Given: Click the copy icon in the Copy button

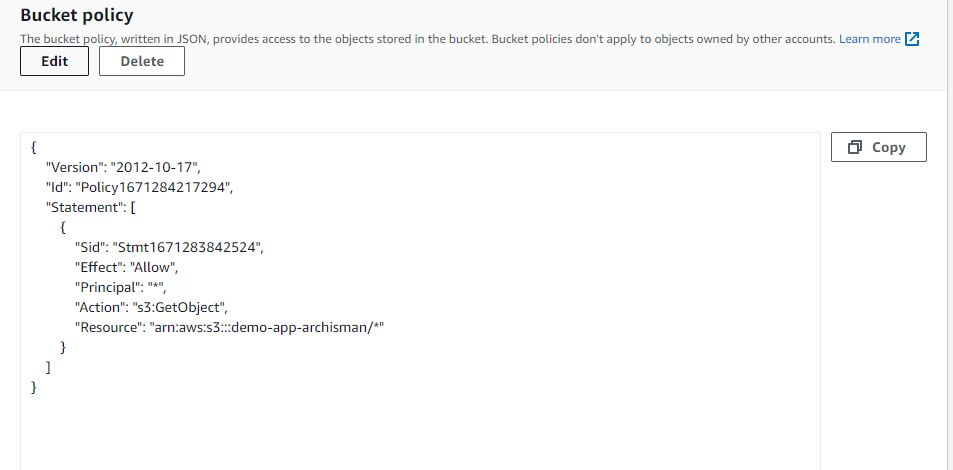Looking at the screenshot, I should 855,147.
